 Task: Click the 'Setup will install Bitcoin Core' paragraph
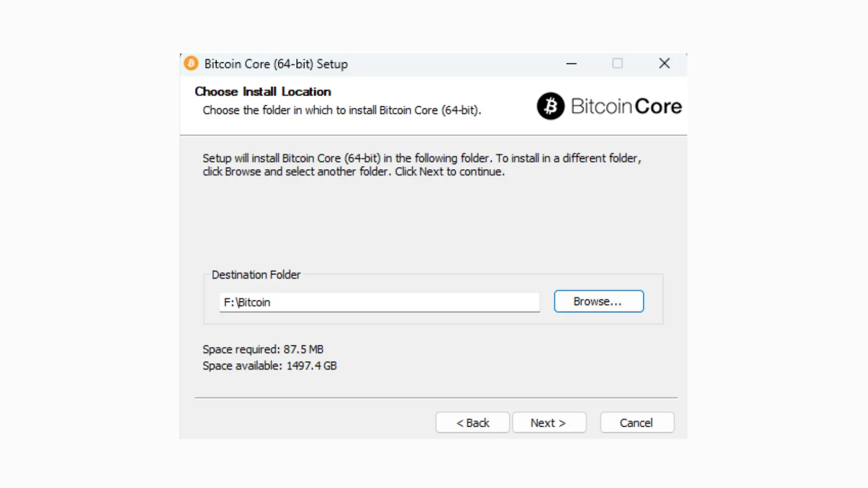click(422, 158)
